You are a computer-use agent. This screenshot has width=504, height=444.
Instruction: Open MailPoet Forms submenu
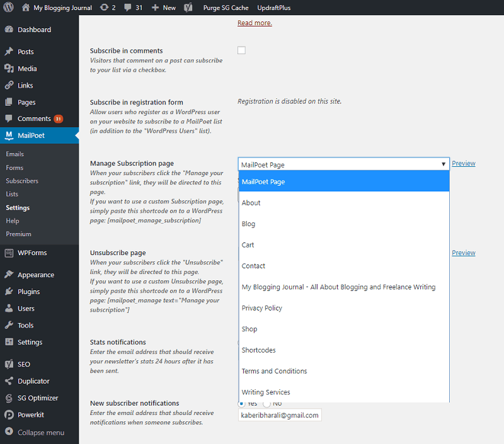(x=14, y=168)
